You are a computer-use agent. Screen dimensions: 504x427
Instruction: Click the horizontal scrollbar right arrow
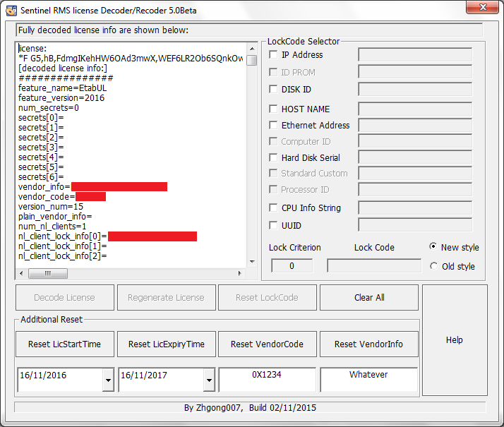tap(239, 273)
